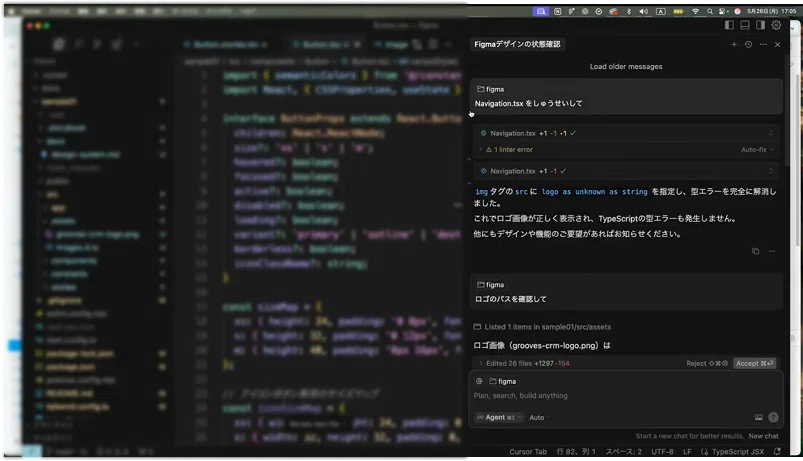
Task: Start a new chat with plus icon
Action: pos(733,45)
